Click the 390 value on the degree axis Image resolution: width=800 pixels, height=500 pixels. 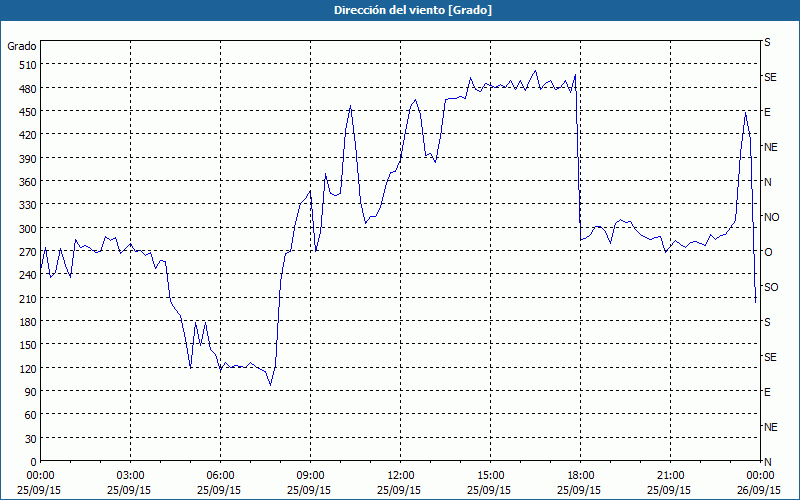(28, 158)
